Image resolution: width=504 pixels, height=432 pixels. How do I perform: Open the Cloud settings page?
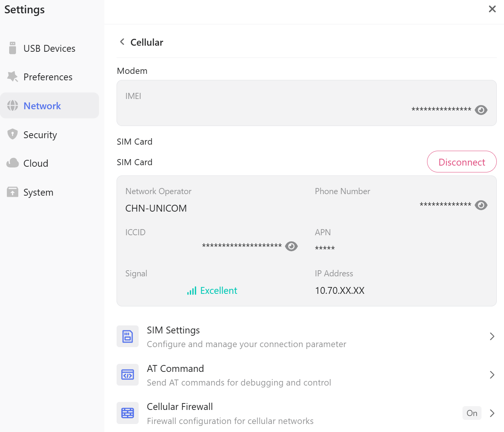coord(50,163)
